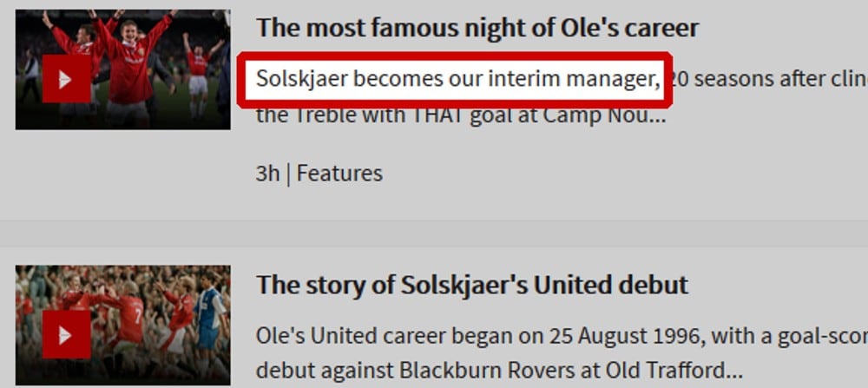Click the highlighted 'Solskjaer becomes our interim manager' text

(457, 79)
